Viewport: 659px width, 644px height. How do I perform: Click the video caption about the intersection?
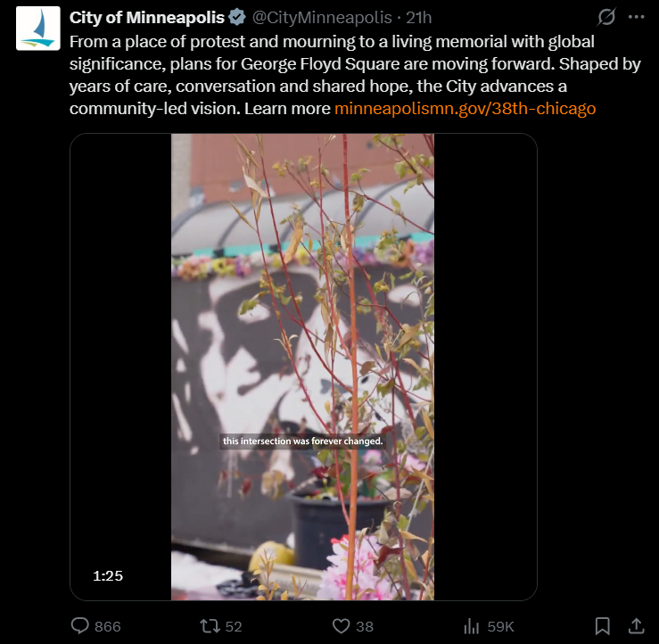pos(302,441)
